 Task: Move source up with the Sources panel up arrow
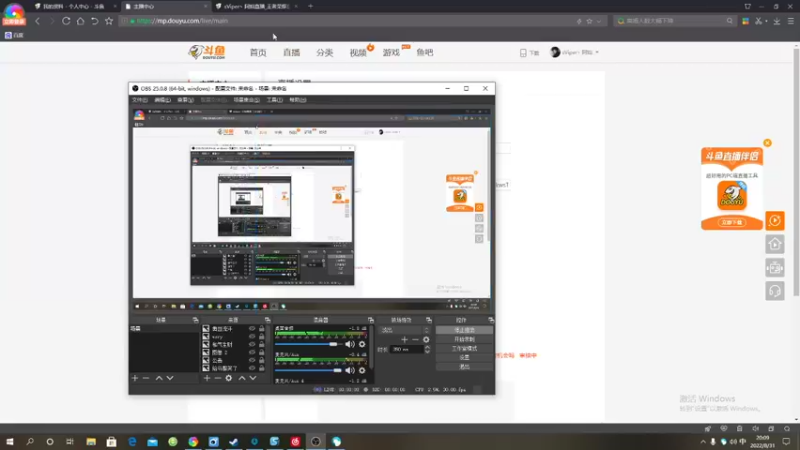242,378
